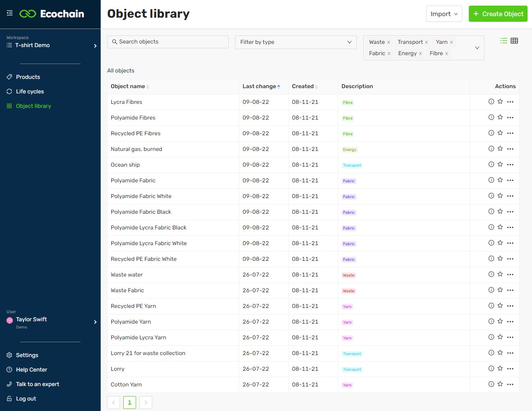532x411 pixels.
Task: Toggle sorting on Object name column
Action: point(148,86)
